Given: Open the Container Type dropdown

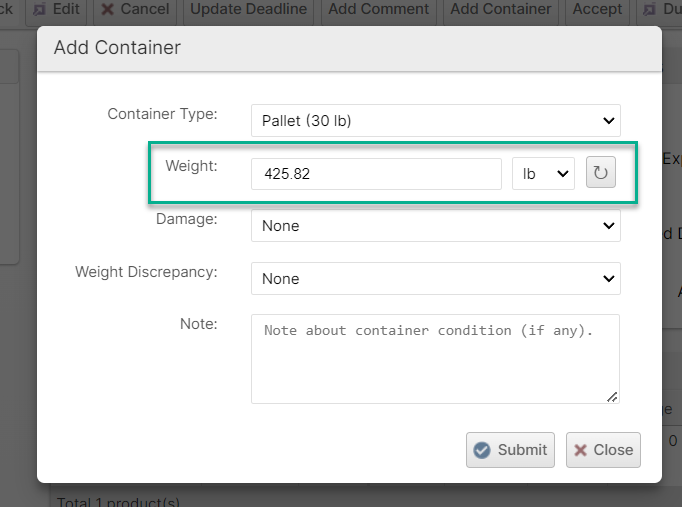Looking at the screenshot, I should (x=435, y=121).
